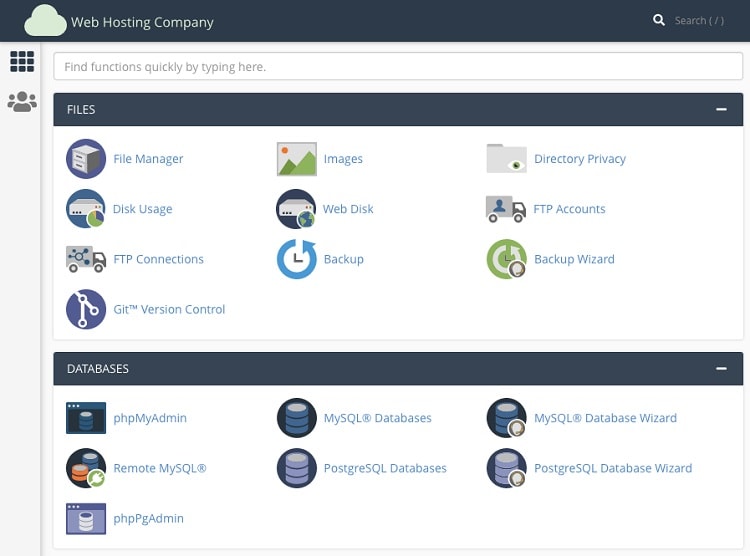Start the MySQL® Database Wizard link
This screenshot has width=750, height=556.
coord(605,418)
